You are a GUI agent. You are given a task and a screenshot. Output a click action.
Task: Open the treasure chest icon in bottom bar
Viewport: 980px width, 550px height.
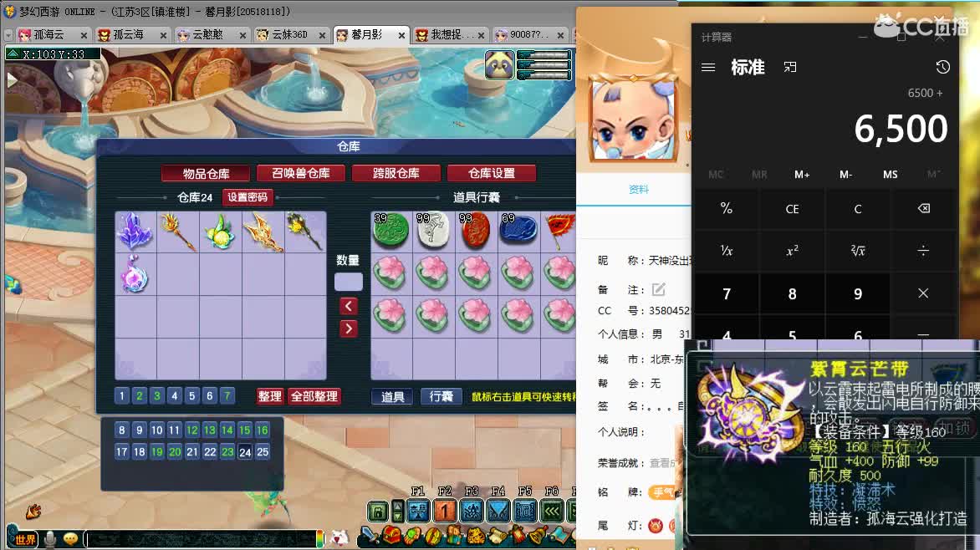392,534
